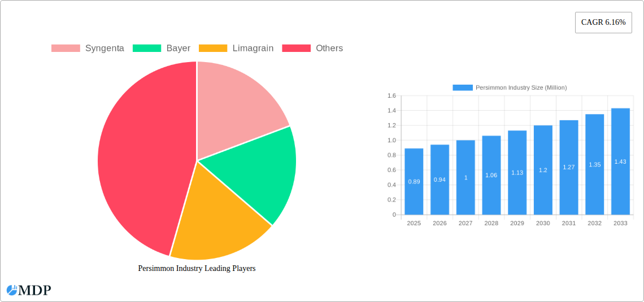Toggle the Persimmon Industry Size legend swatch
The image size is (644, 302).
pyautogui.click(x=463, y=87)
